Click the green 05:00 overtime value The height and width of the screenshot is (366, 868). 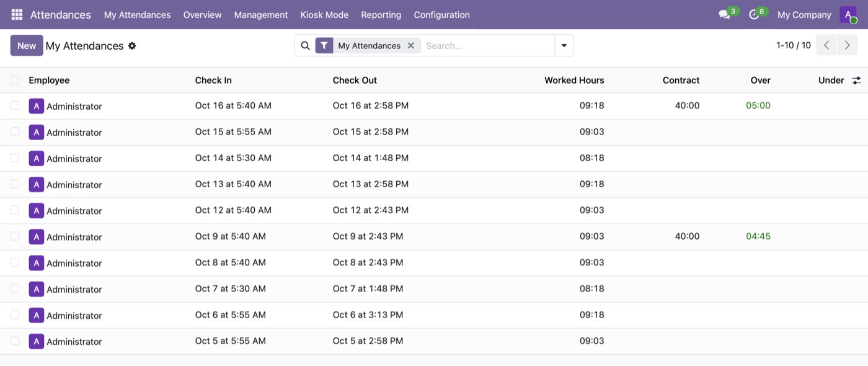click(x=758, y=105)
